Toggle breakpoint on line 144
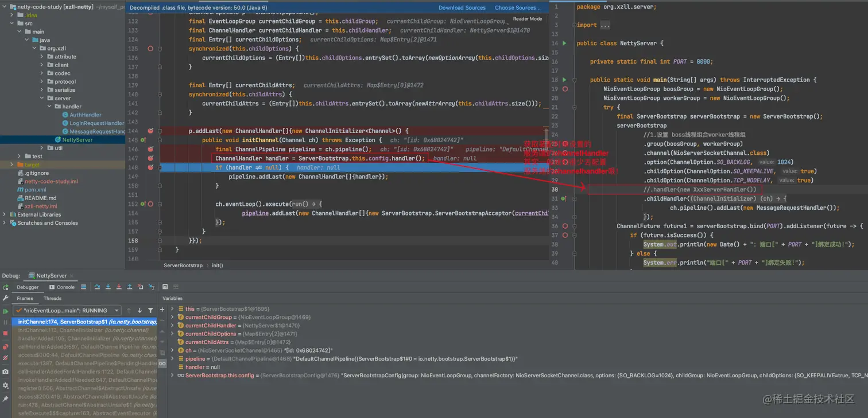This screenshot has height=418, width=868. (150, 131)
